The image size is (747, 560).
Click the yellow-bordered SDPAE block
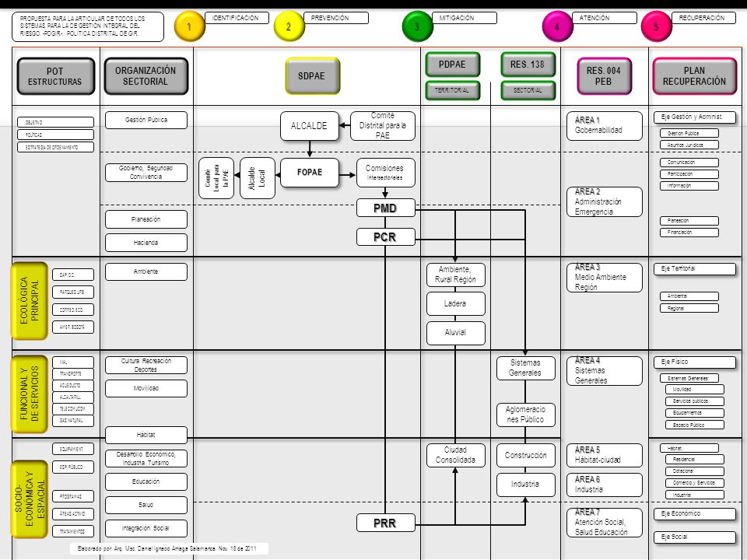coord(313,76)
